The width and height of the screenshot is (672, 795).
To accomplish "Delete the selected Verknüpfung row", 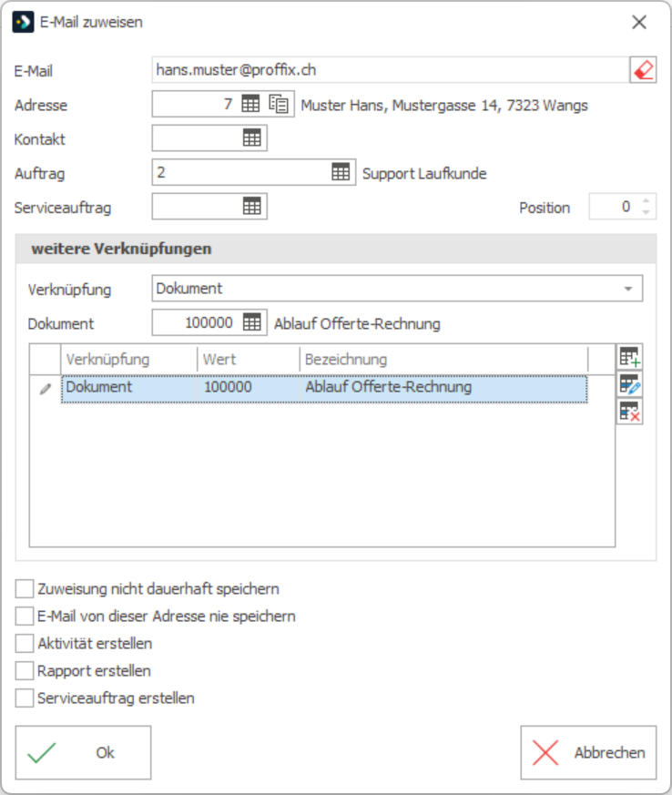I will point(629,412).
